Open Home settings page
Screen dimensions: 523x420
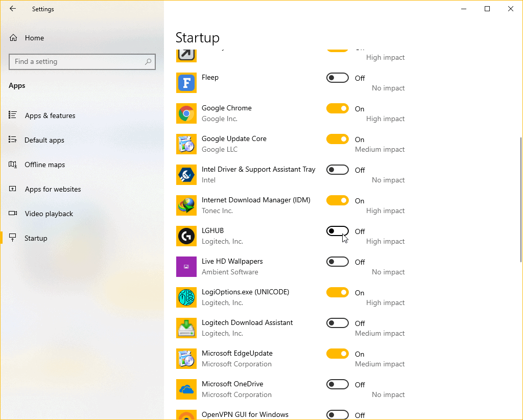coord(34,38)
